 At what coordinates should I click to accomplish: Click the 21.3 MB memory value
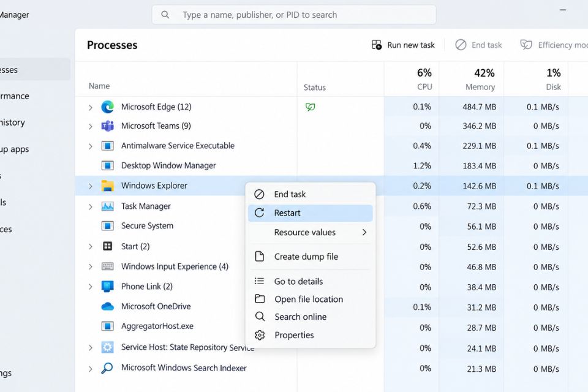click(x=481, y=369)
